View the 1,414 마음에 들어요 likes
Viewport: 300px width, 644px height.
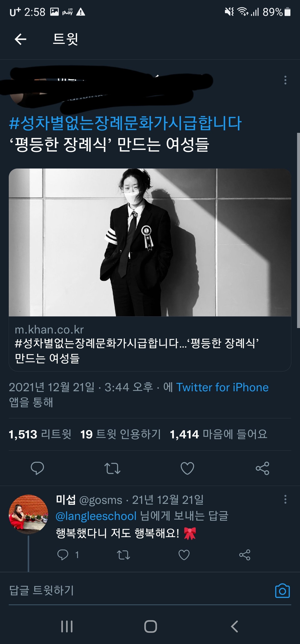click(219, 434)
